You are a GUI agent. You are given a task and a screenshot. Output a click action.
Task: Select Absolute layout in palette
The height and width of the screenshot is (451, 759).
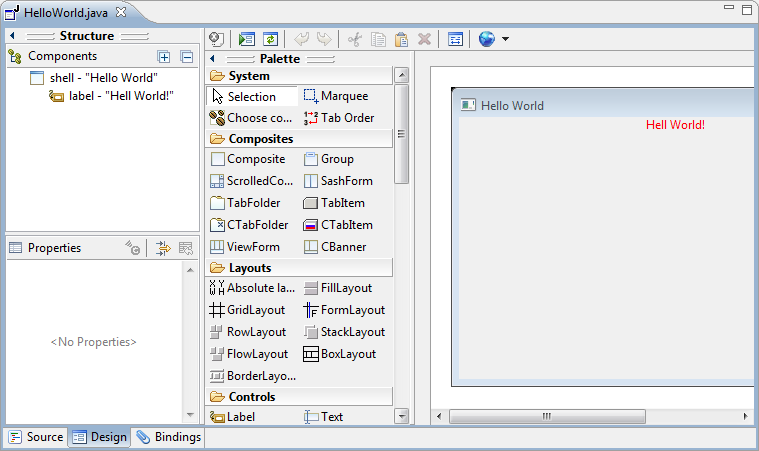point(252,288)
